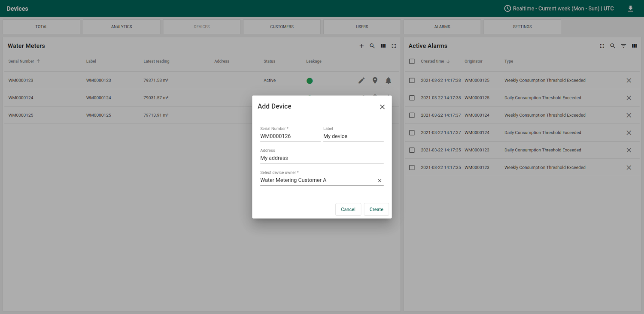Open search in Water Meters panel
Viewport: 644px width, 314px height.
(x=372, y=46)
